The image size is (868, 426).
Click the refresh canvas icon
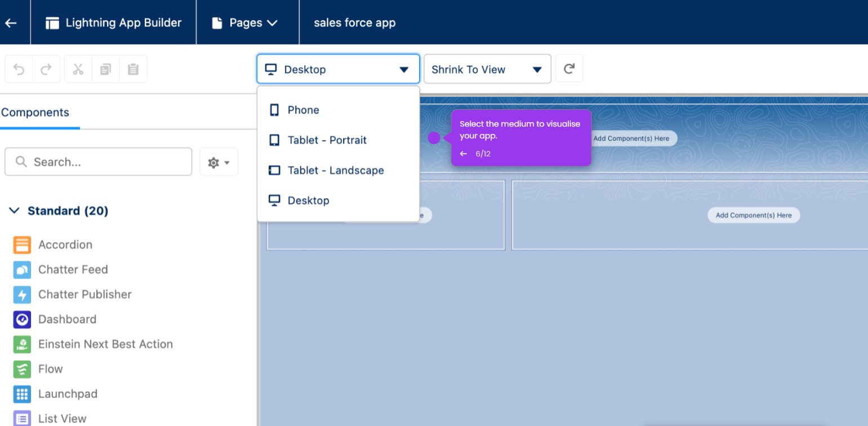(x=569, y=69)
